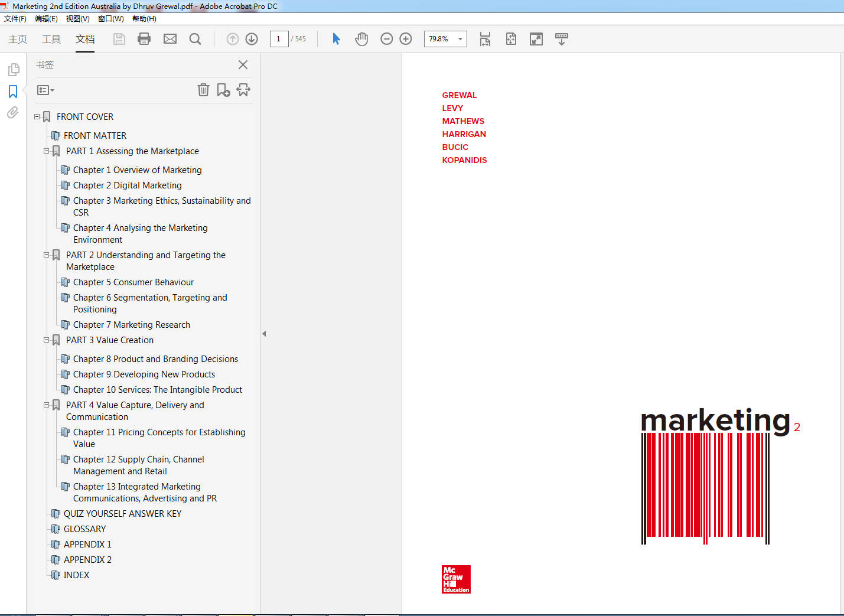Click the zoom in plus icon
This screenshot has height=616, width=844.
pyautogui.click(x=406, y=39)
